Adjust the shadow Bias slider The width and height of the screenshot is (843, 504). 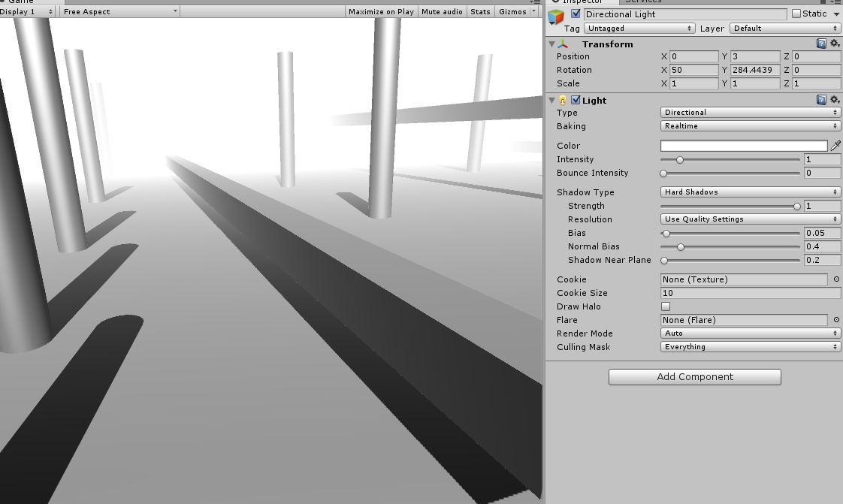coord(730,233)
